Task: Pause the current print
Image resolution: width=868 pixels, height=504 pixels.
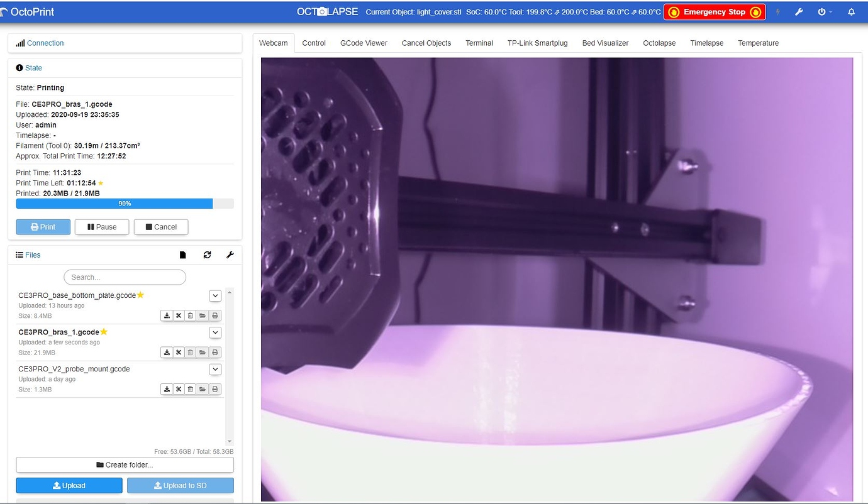Action: [x=101, y=227]
